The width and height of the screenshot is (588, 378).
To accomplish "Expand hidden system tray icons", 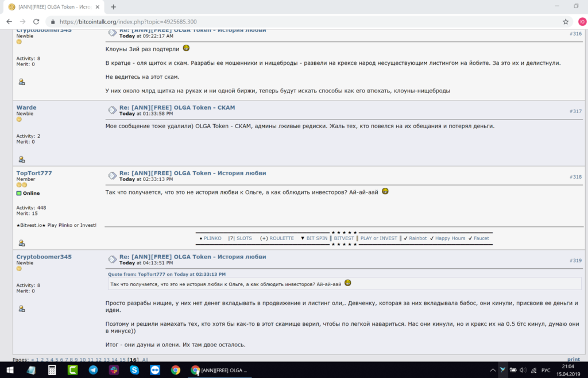I will [x=493, y=370].
